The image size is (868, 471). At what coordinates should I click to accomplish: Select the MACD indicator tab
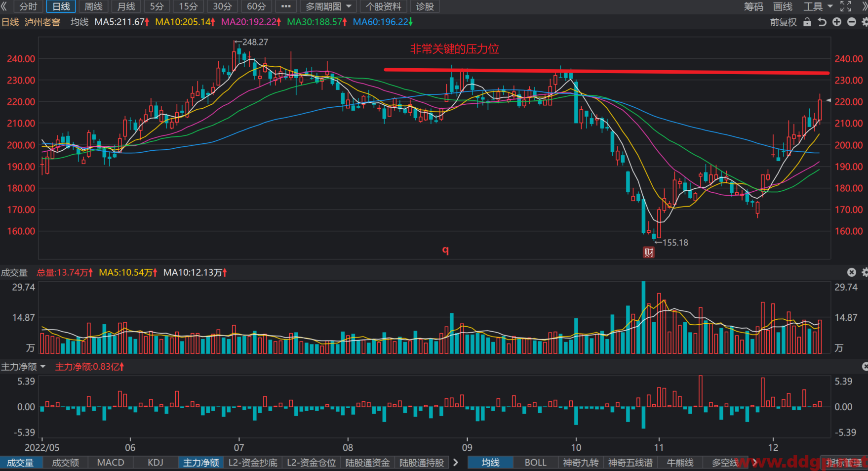click(111, 463)
